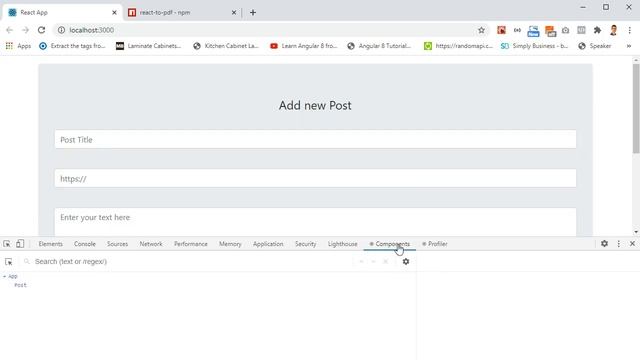
Task: Open DevTools settings gear
Action: (604, 244)
